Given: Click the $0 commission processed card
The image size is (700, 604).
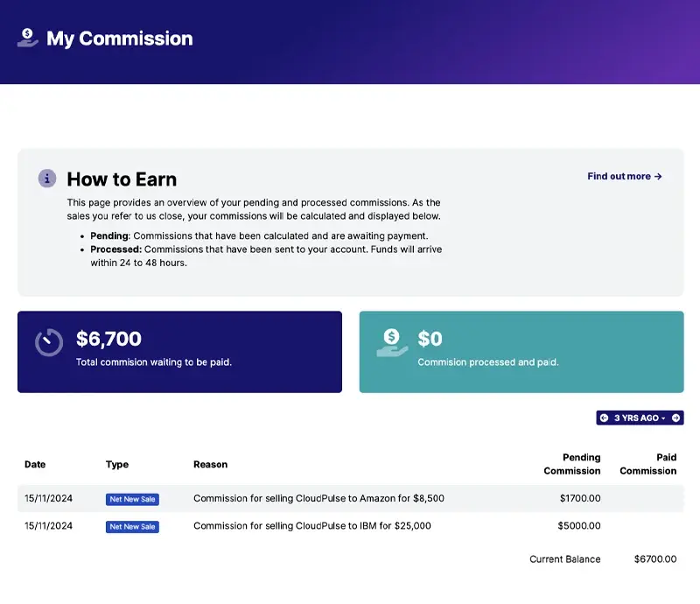Looking at the screenshot, I should pyautogui.click(x=521, y=352).
